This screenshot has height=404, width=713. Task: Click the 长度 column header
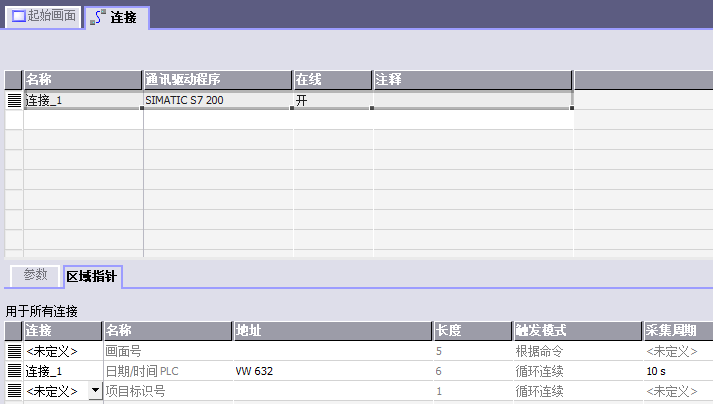click(473, 331)
